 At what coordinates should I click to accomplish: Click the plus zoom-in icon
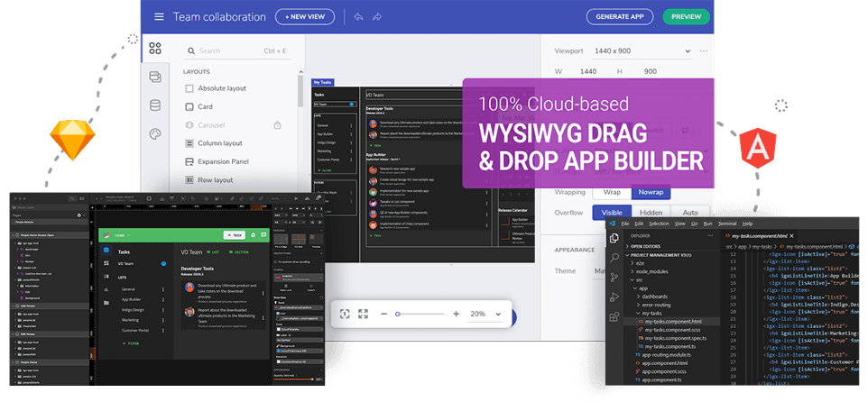(457, 314)
